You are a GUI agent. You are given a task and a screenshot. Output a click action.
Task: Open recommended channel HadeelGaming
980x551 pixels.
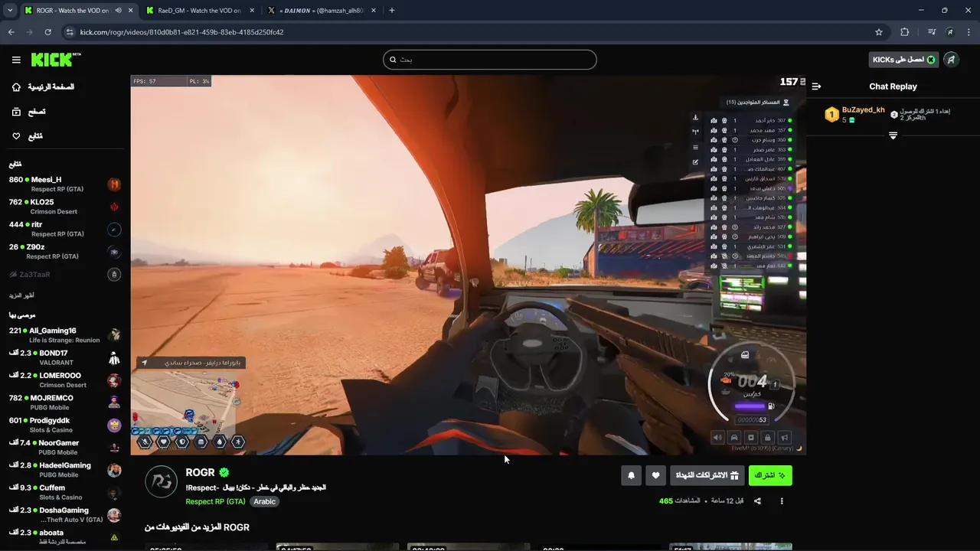click(65, 469)
